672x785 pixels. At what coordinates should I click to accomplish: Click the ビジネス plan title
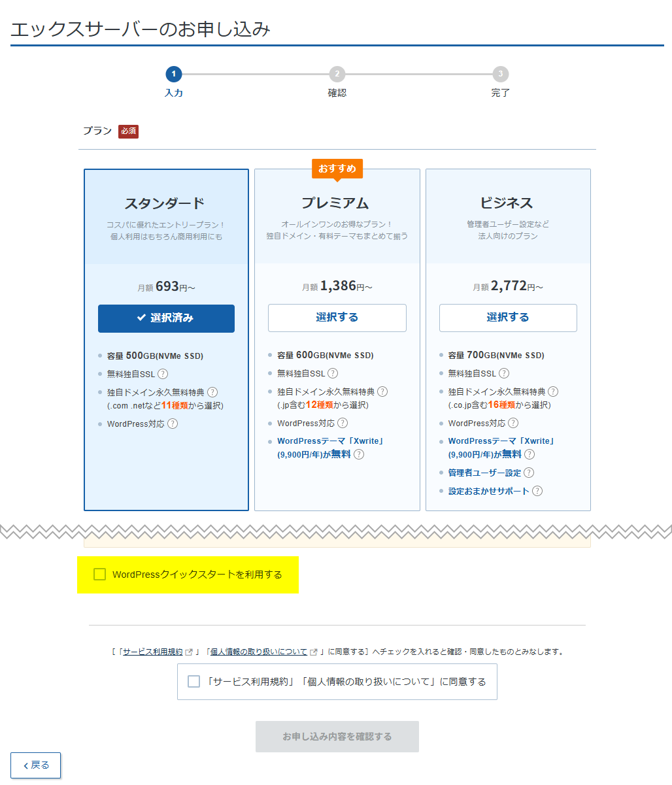tap(506, 203)
